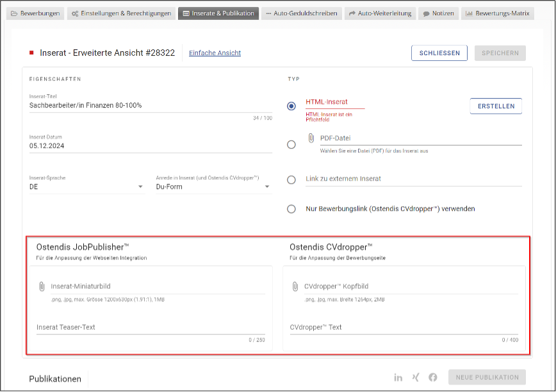Select the HTML-Inserat radio button
Screen dimensions: 556x392
(291, 106)
